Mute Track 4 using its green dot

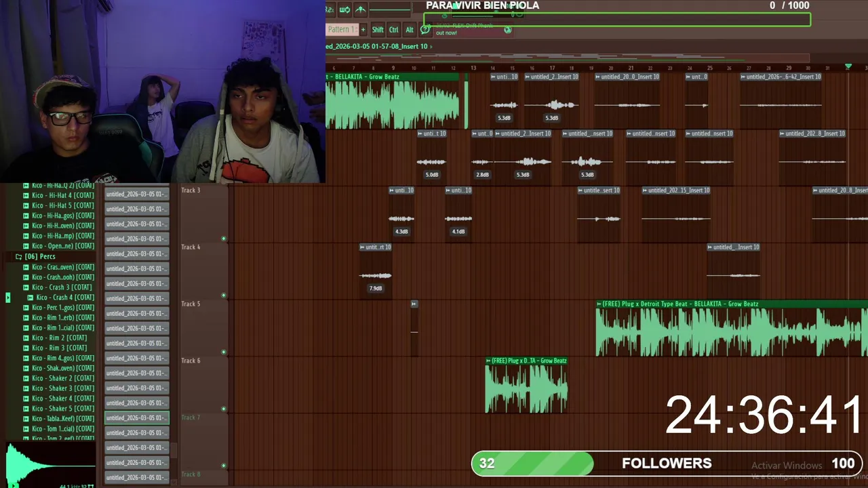click(x=224, y=296)
